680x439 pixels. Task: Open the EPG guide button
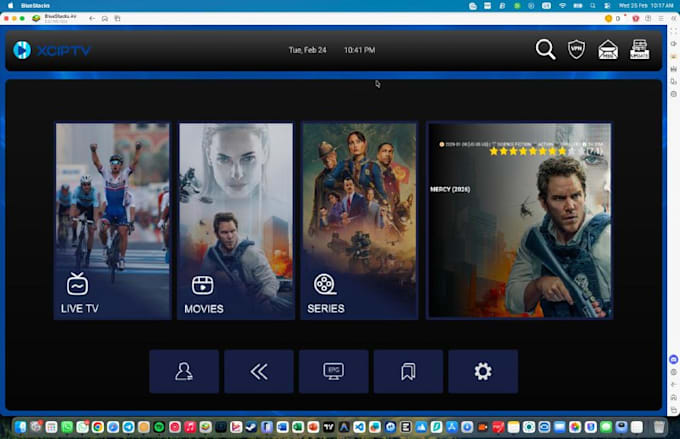coord(333,371)
